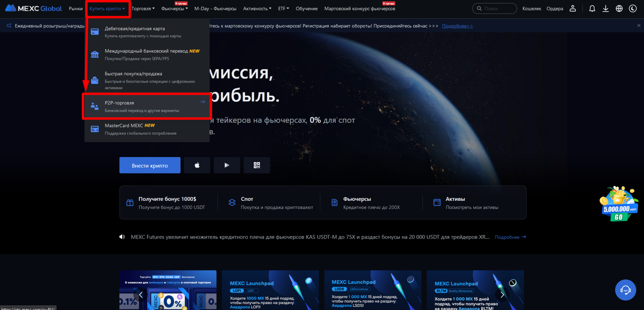This screenshot has height=310, width=644.
Task: Click Подробнее>> link in announcement banner
Action: (x=457, y=26)
